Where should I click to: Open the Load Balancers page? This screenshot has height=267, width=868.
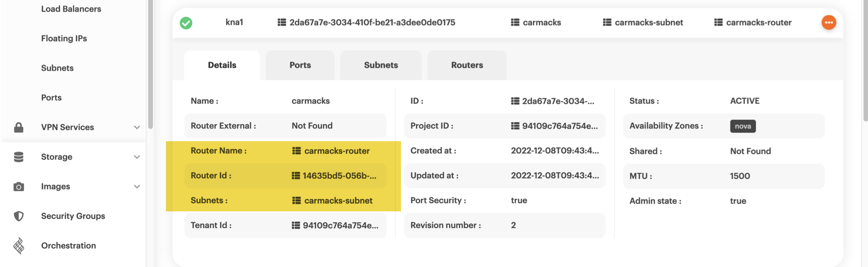coord(71,9)
